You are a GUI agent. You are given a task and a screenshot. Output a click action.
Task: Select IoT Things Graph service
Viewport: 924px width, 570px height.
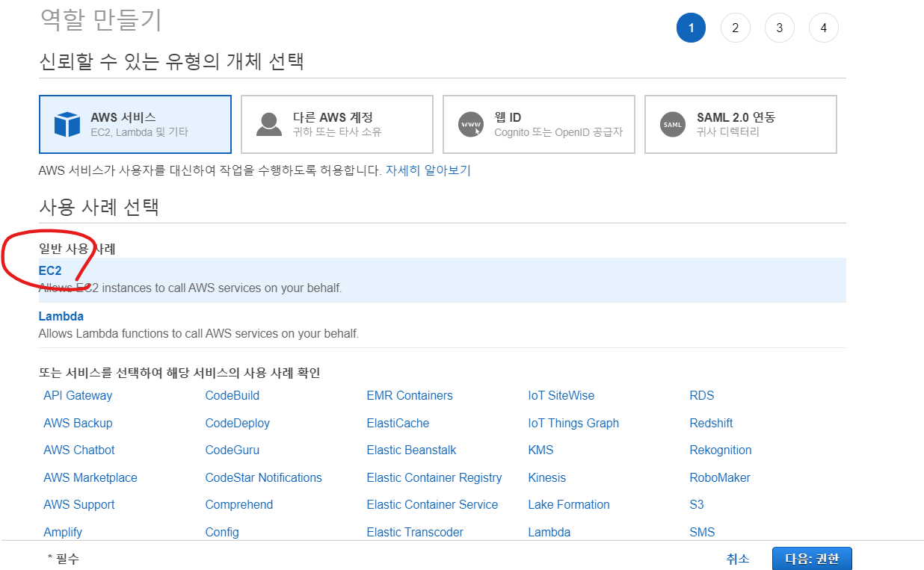pyautogui.click(x=573, y=423)
